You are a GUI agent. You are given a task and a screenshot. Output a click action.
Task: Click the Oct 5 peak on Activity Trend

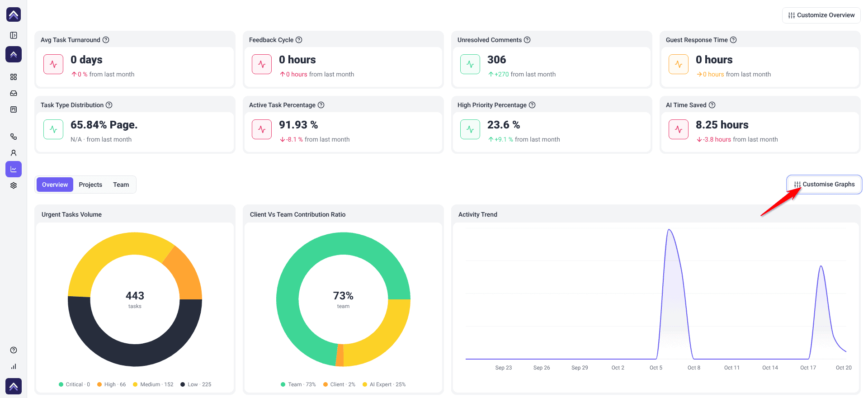[670, 230]
